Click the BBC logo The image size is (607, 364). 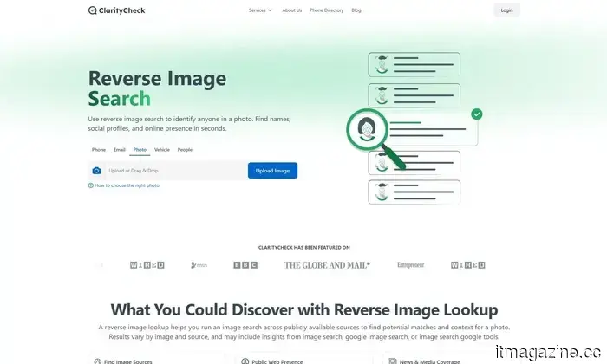tap(245, 265)
